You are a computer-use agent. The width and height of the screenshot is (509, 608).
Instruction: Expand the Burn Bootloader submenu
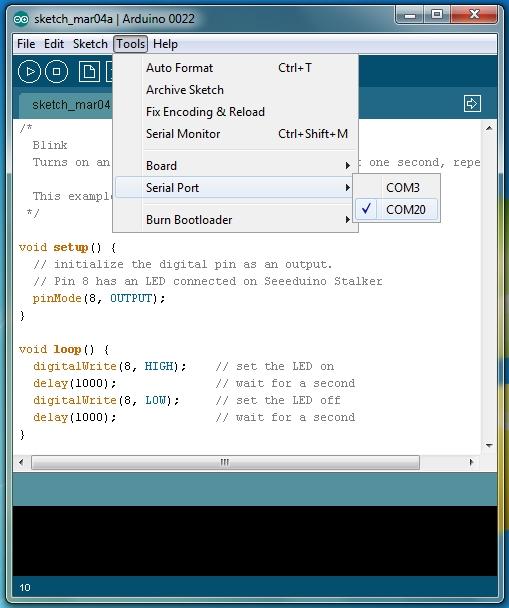click(236, 220)
